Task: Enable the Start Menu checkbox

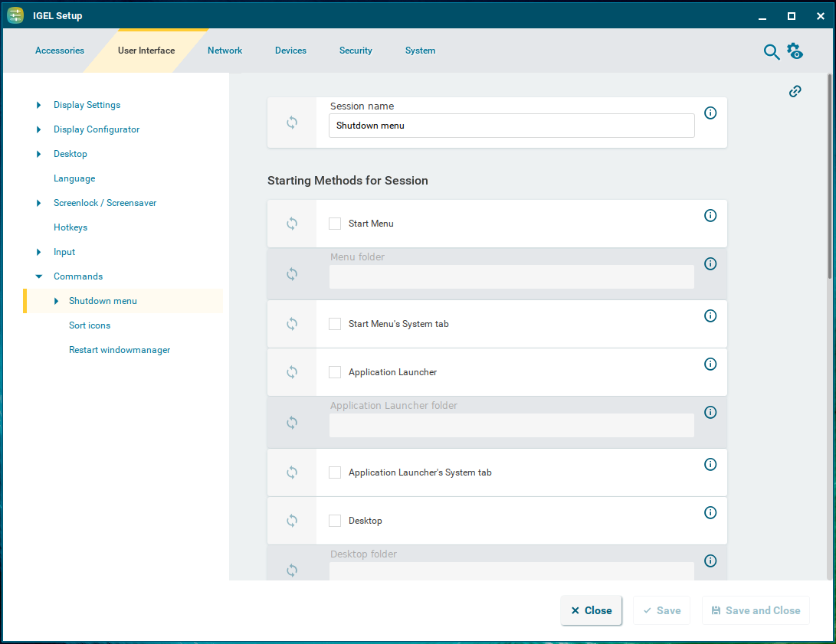Action: [x=335, y=224]
